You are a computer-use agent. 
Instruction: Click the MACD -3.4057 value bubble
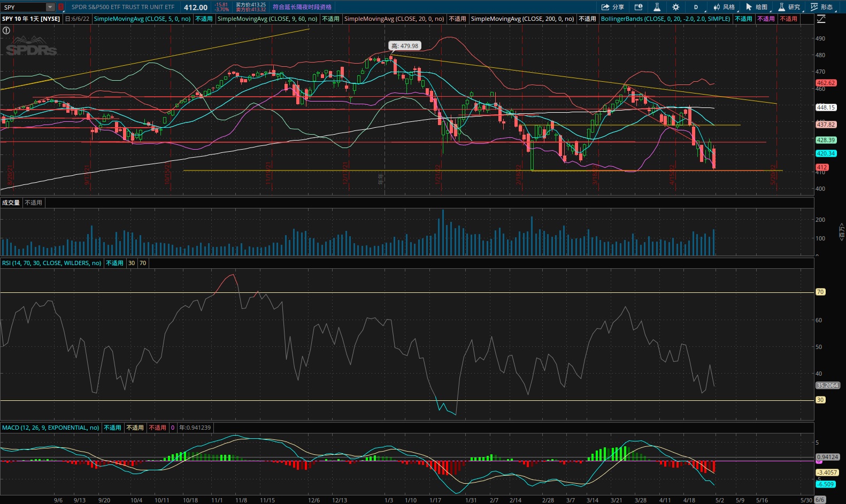(x=827, y=472)
